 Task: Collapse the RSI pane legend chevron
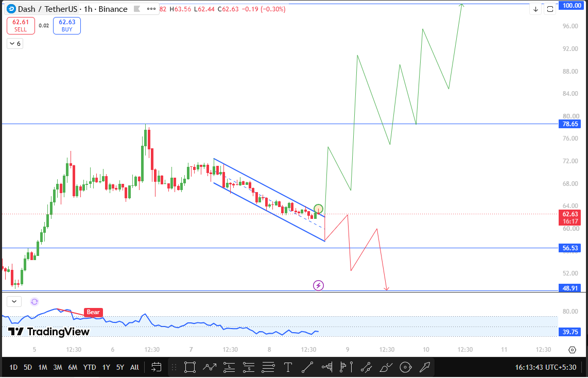pos(14,301)
